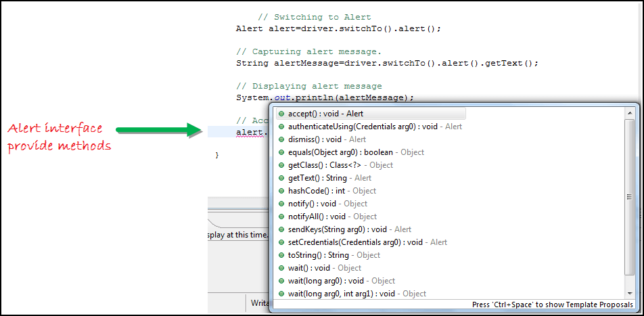Select getText() : String proposal

[x=329, y=178]
